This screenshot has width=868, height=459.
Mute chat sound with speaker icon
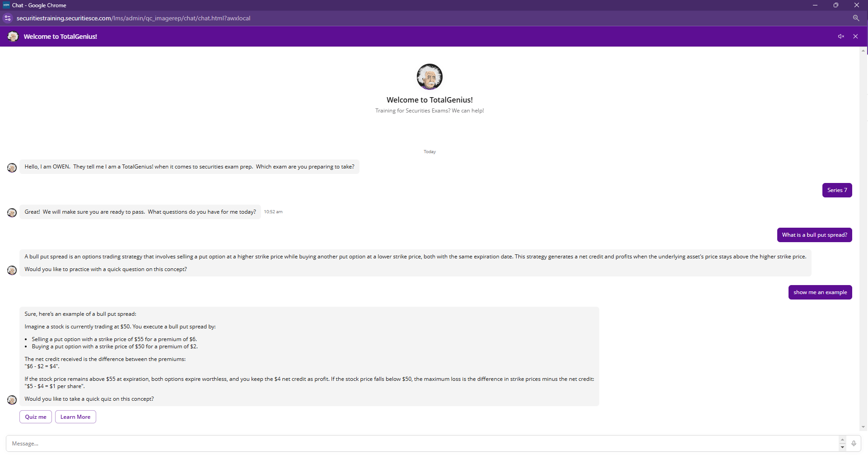pyautogui.click(x=841, y=37)
